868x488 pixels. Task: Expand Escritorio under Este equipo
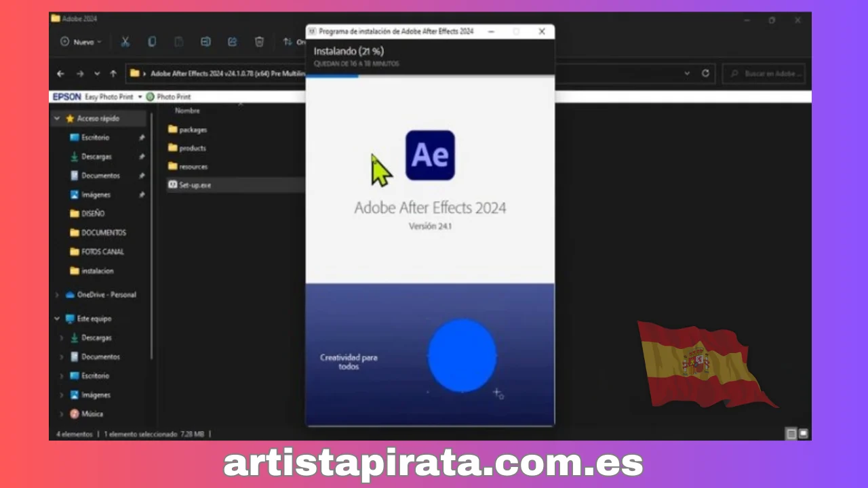[62, 375]
